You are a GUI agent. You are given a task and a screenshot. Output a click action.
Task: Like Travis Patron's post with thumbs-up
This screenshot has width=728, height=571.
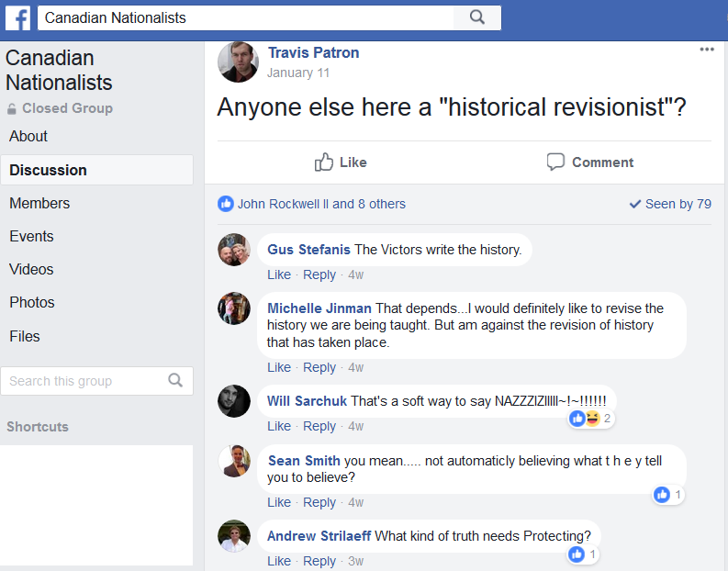pyautogui.click(x=341, y=162)
